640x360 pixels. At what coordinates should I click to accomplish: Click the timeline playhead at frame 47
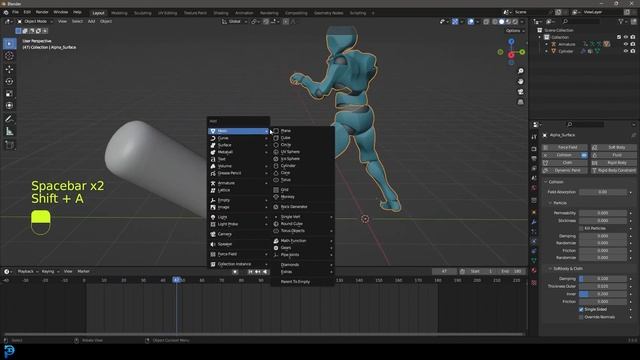pos(176,280)
